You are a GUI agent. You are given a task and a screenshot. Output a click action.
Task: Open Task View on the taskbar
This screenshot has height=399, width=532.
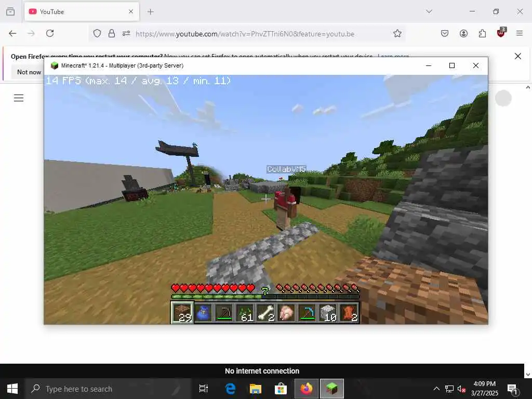click(204, 389)
